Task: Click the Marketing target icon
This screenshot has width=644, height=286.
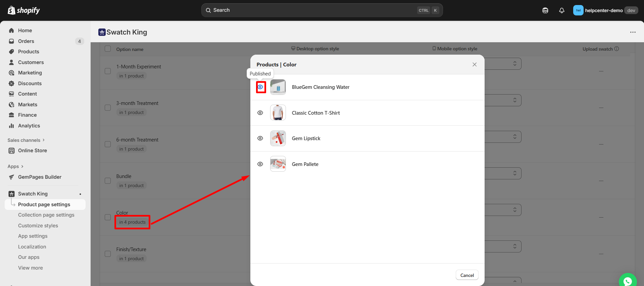Action: click(11, 73)
